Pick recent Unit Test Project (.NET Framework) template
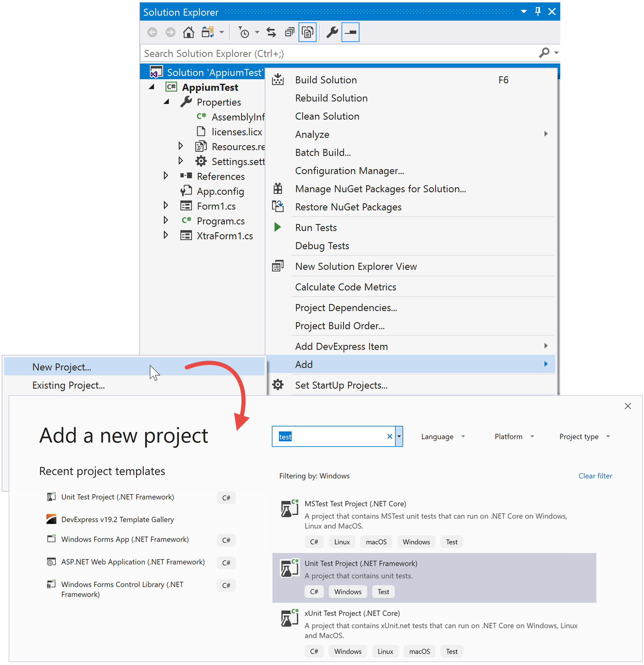Image resolution: width=644 pixels, height=665 pixels. pyautogui.click(x=140, y=497)
